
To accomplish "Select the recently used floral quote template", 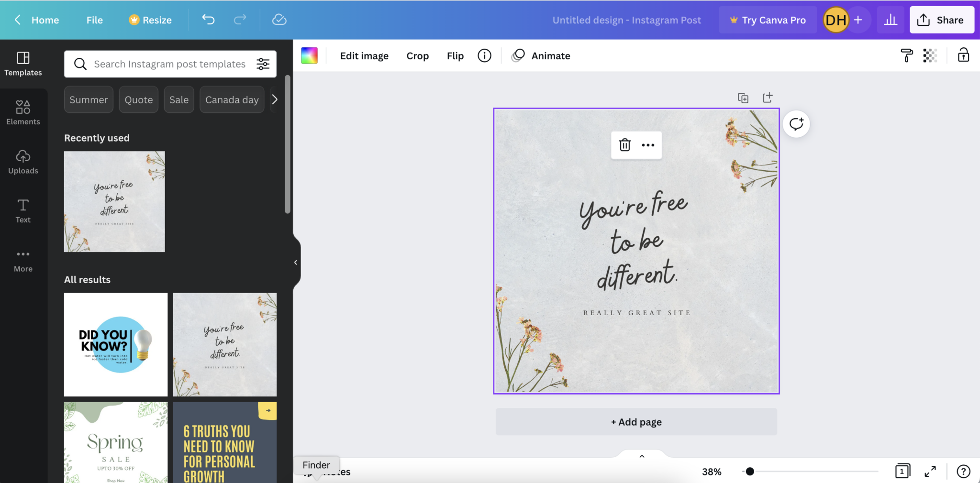I will tap(114, 202).
